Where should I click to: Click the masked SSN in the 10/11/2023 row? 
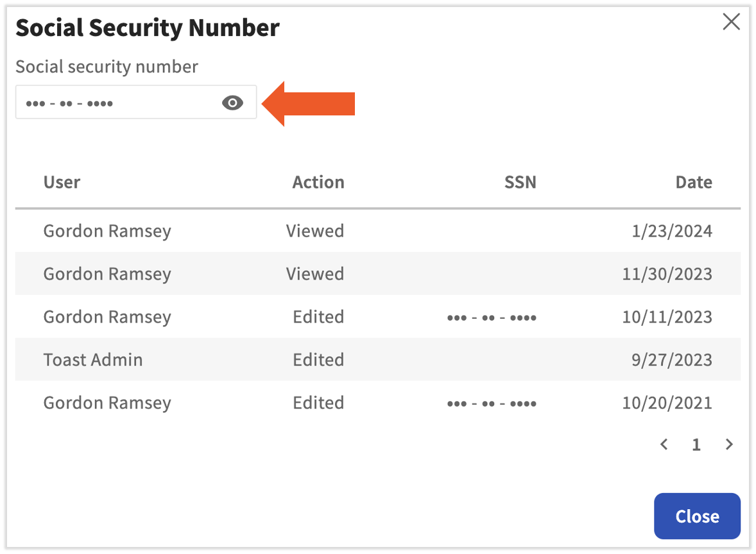(492, 317)
